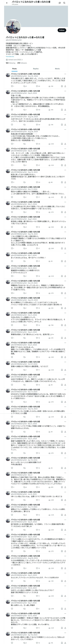The image size is (72, 644).
Task: Switch to the Replies tab
Action: pos(36,68)
